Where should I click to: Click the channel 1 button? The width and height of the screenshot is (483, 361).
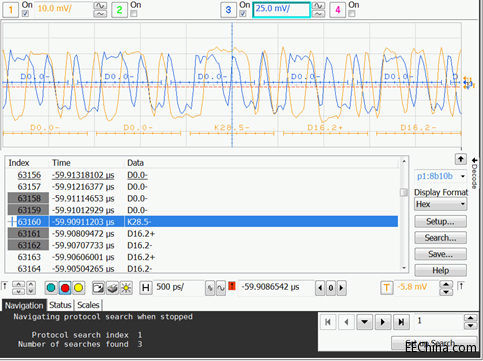(10, 10)
